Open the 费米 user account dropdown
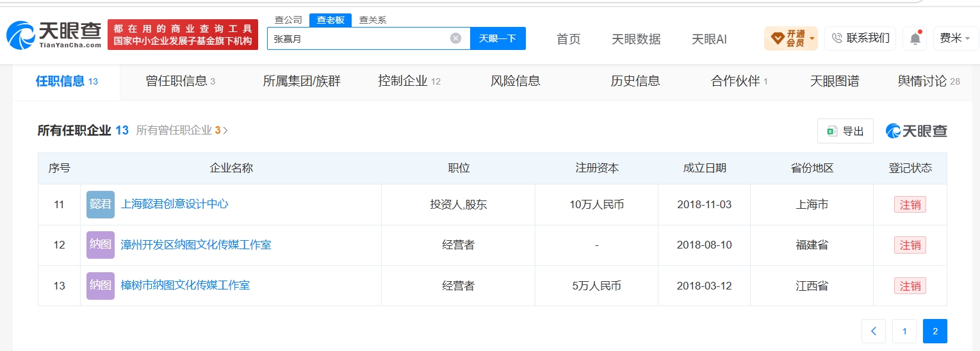 coord(954,38)
